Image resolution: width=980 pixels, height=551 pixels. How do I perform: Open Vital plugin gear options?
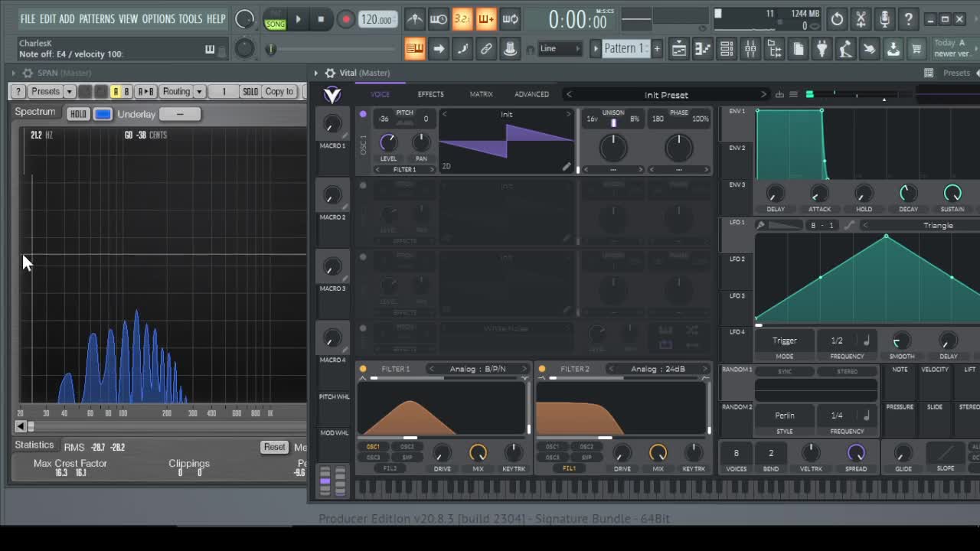[330, 73]
